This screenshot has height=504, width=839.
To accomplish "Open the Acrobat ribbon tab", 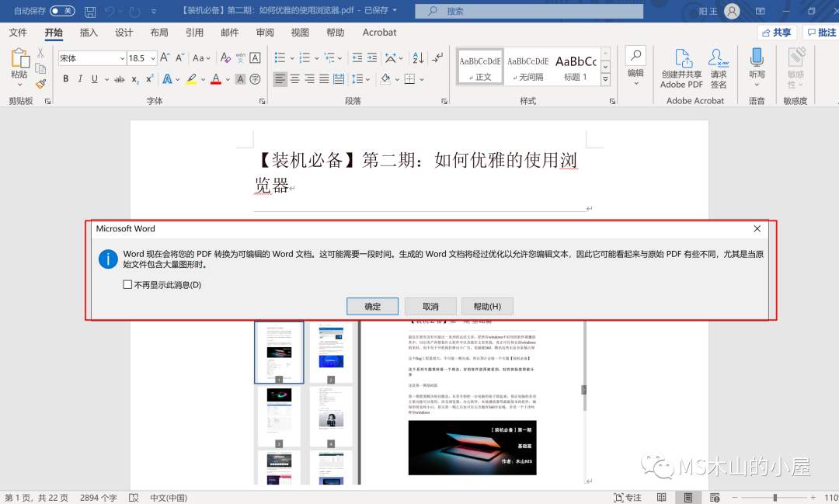I will pyautogui.click(x=379, y=33).
